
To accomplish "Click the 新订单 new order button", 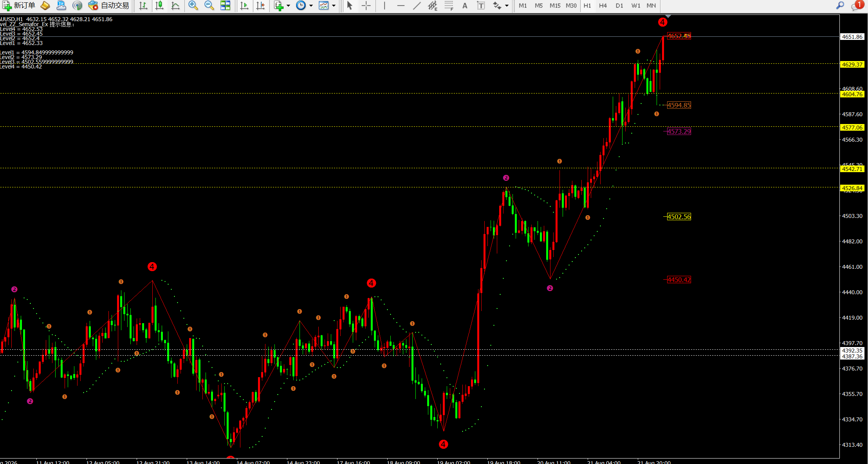I will [19, 5].
